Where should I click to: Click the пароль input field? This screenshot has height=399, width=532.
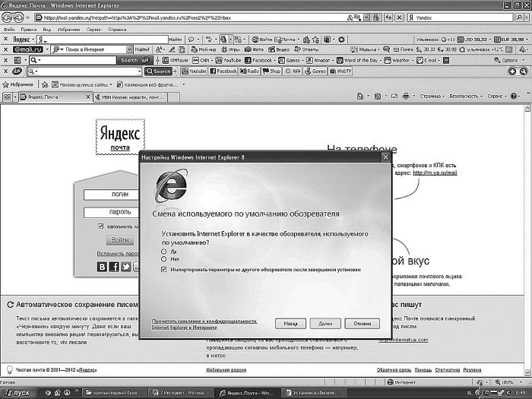(120, 212)
